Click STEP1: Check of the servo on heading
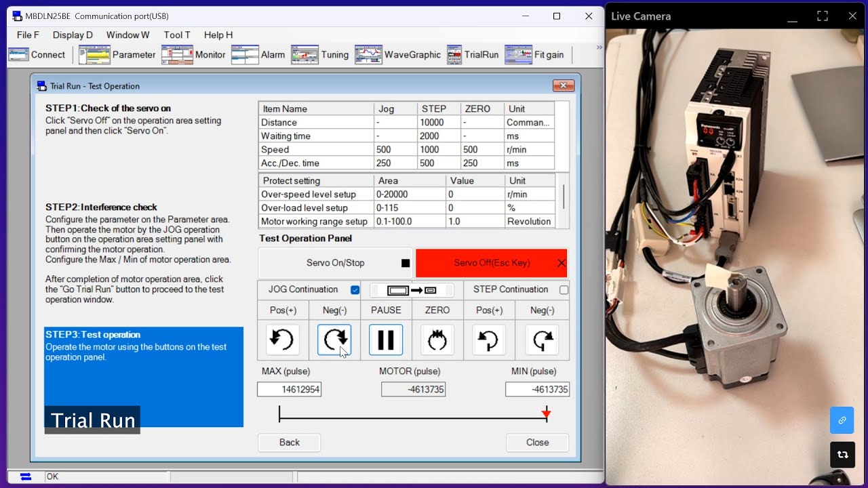Image resolution: width=868 pixels, height=488 pixels. pyautogui.click(x=108, y=108)
